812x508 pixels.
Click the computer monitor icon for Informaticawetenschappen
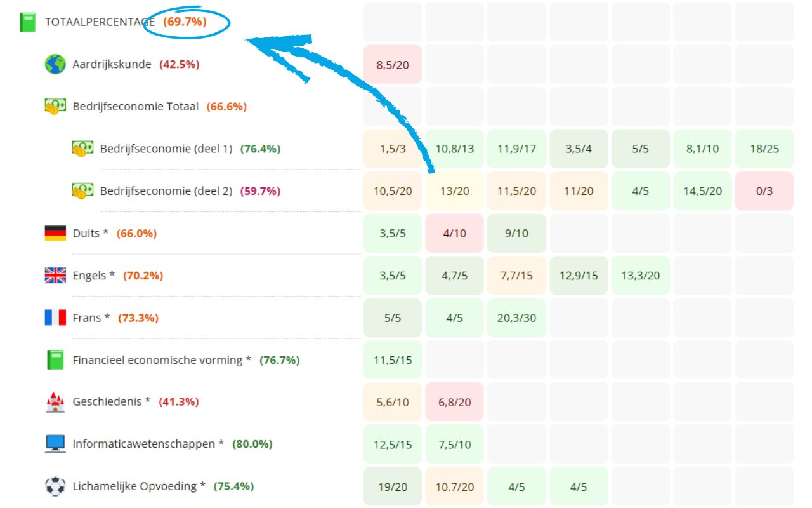55,444
